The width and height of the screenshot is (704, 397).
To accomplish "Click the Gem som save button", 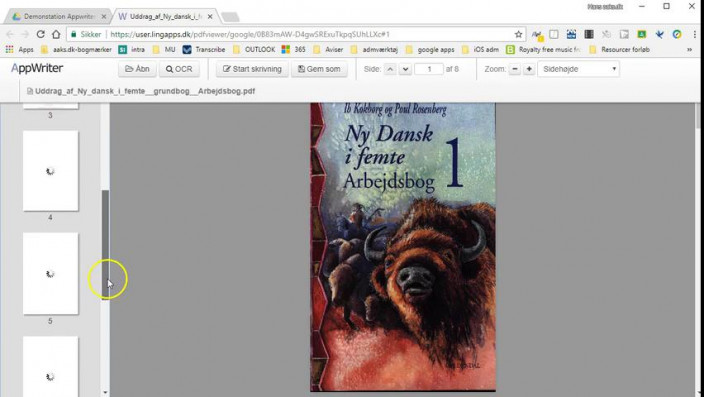I will 319,69.
